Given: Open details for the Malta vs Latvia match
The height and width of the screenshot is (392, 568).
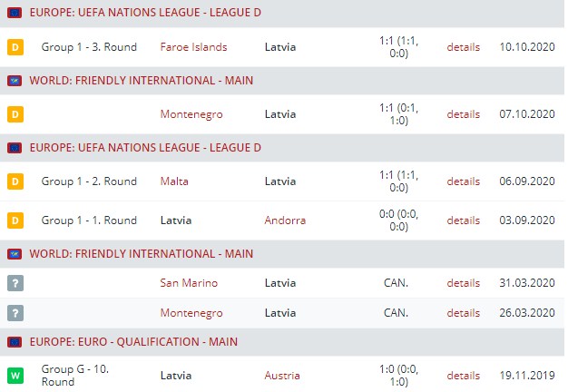Looking at the screenshot, I should pyautogui.click(x=463, y=181).
